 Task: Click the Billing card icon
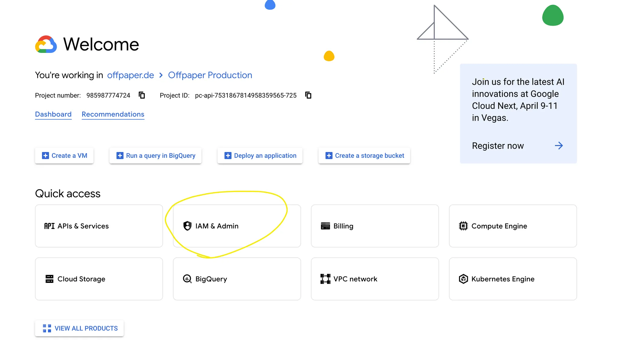[325, 226]
